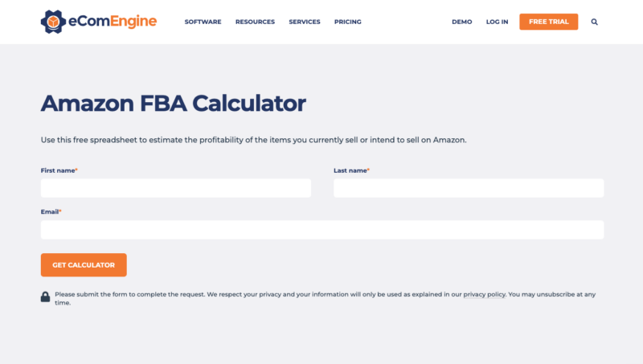Open the Software menu
Image resolution: width=643 pixels, height=364 pixels.
(203, 22)
